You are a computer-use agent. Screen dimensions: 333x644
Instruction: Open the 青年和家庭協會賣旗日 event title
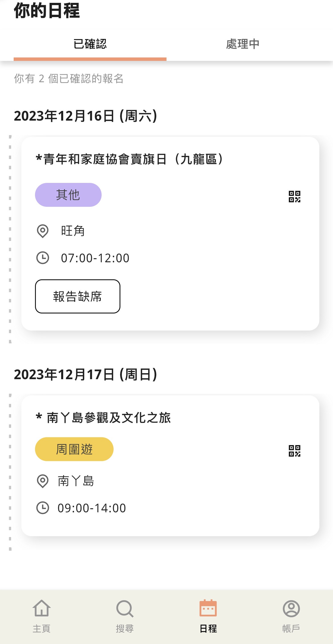coord(130,159)
